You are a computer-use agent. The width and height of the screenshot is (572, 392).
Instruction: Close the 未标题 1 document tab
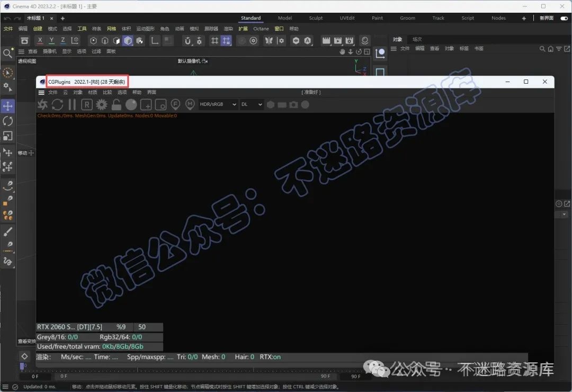coord(51,18)
